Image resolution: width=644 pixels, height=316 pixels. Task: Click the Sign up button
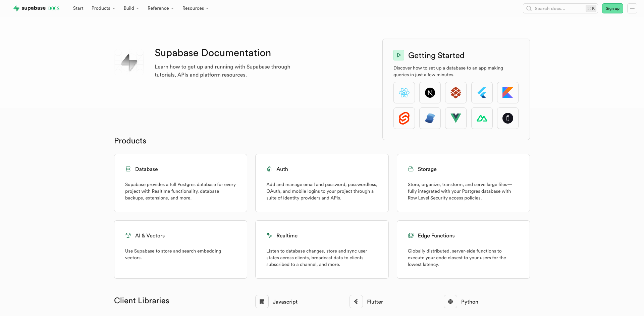612,8
